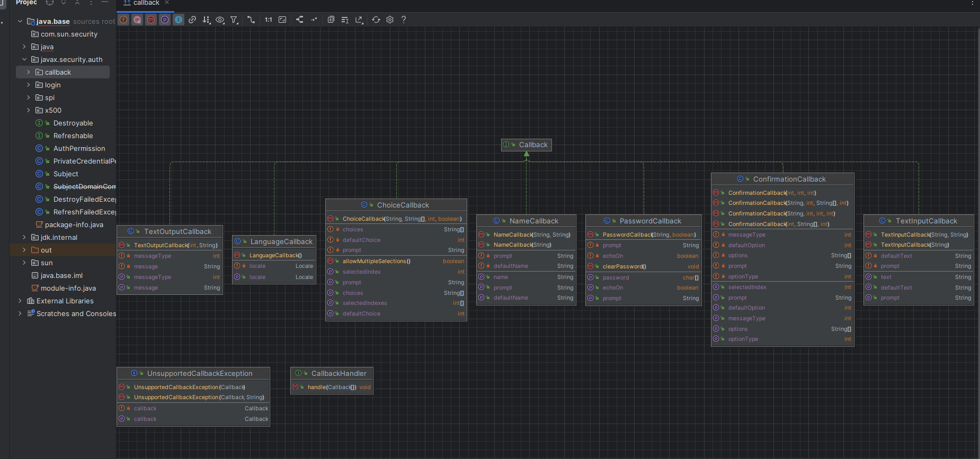Image resolution: width=980 pixels, height=459 pixels.
Task: Toggle the Properties display button
Action: tap(165, 20)
